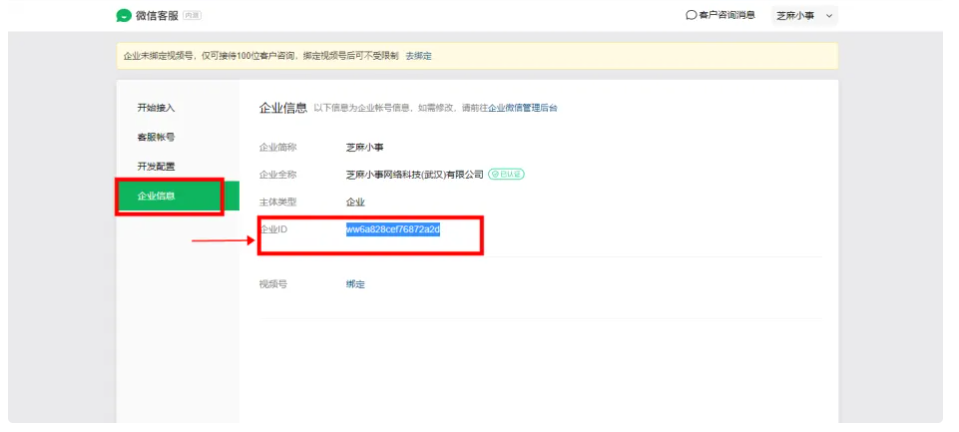The height and width of the screenshot is (432, 959).
Task: Click the 企业全称 field label
Action: click(x=278, y=175)
